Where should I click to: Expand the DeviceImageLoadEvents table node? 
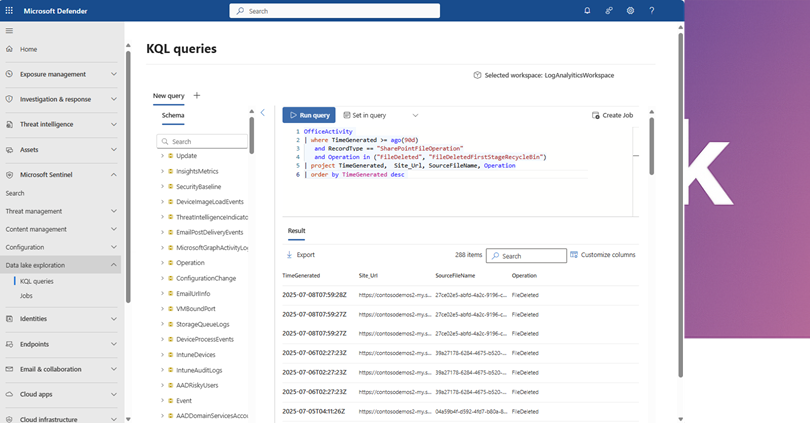[x=162, y=201]
